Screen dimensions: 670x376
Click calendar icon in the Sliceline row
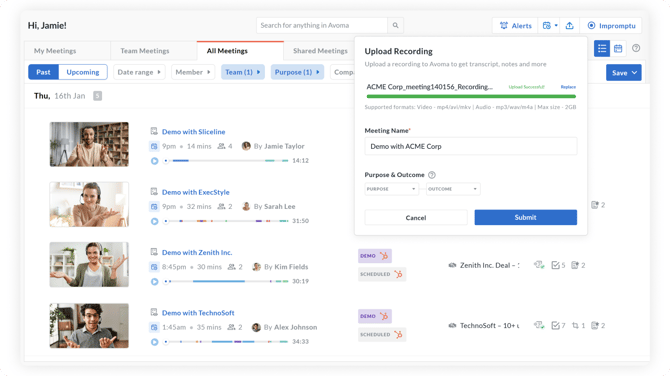154,146
